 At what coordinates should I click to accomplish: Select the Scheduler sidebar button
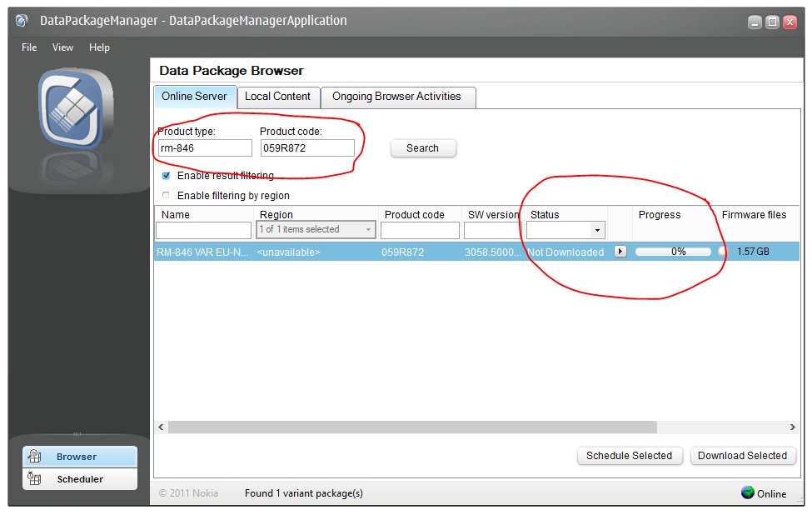[x=80, y=478]
